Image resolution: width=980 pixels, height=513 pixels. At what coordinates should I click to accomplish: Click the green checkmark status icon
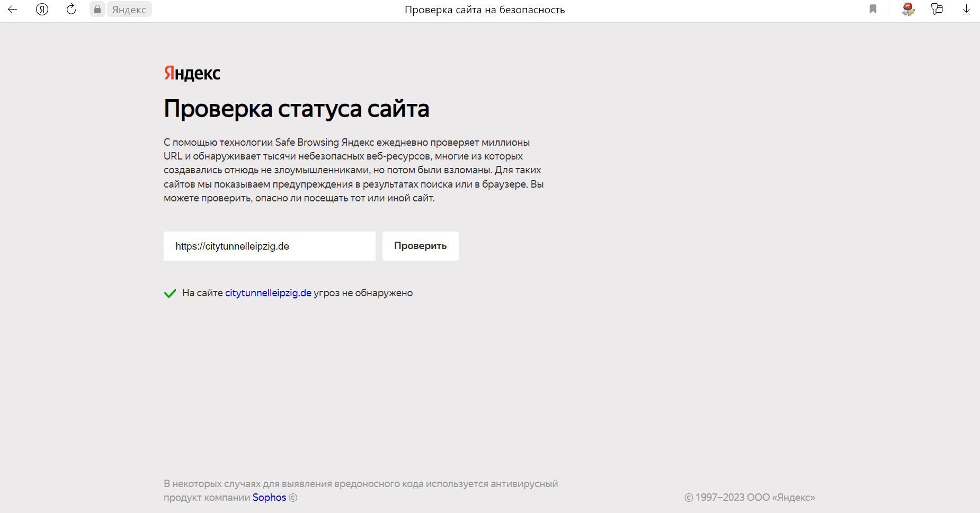pyautogui.click(x=170, y=293)
